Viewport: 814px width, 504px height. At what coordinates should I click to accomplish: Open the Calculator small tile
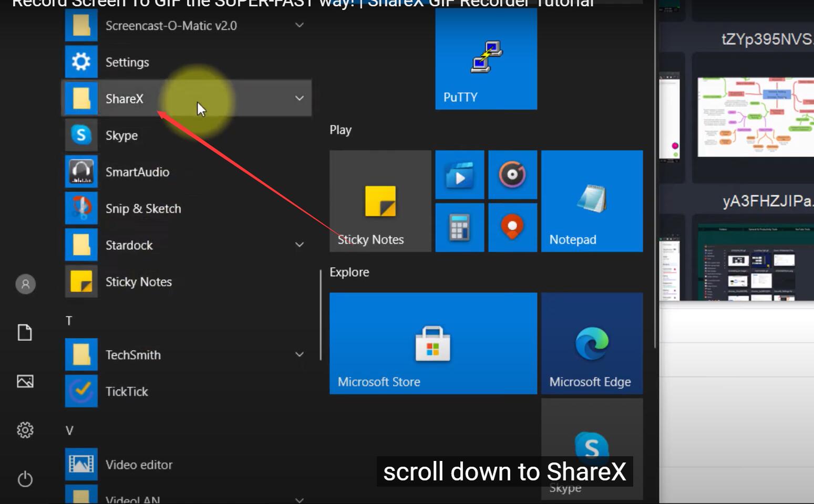coord(460,227)
